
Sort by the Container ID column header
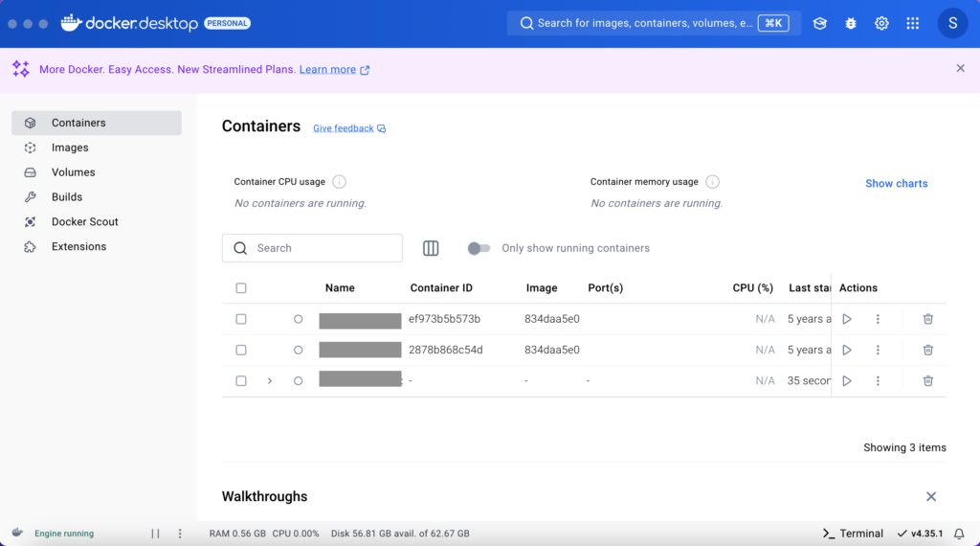click(441, 287)
